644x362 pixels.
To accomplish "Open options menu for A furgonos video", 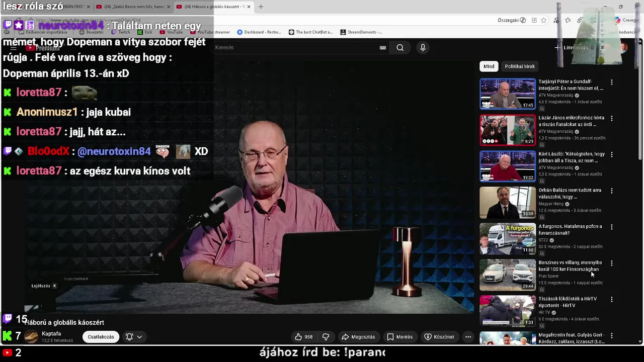I will click(612, 227).
